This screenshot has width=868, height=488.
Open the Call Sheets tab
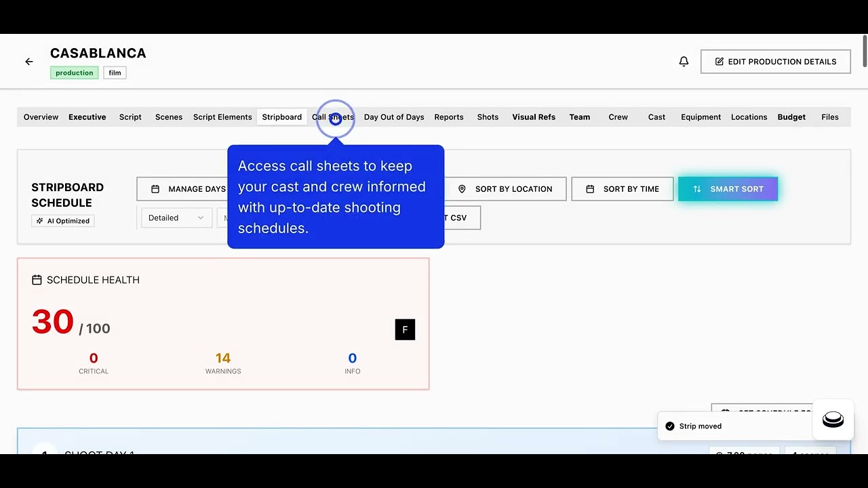click(x=333, y=117)
